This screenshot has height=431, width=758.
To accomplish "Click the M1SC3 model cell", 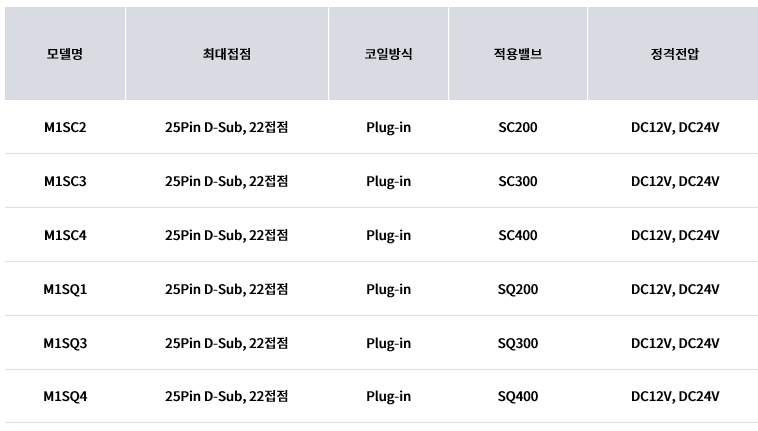I will [x=65, y=181].
